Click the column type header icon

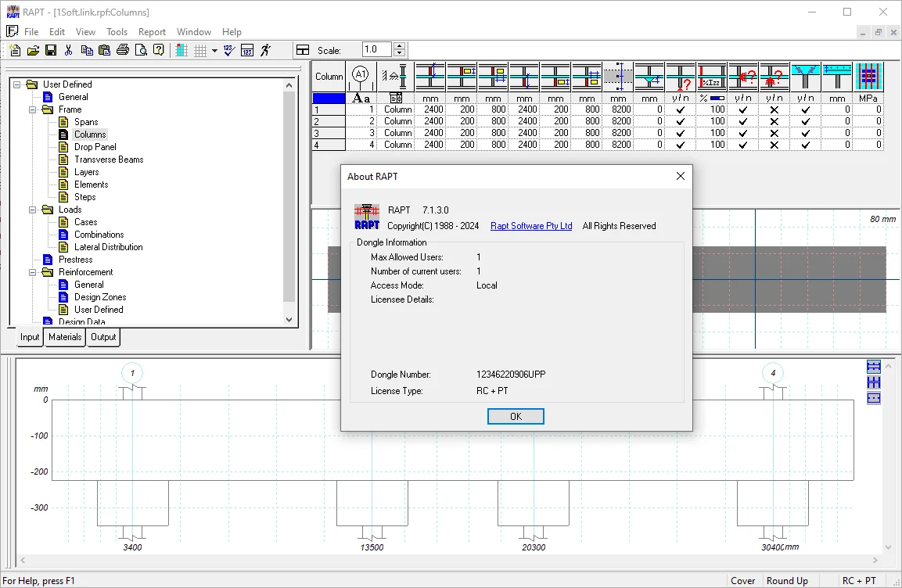click(395, 77)
